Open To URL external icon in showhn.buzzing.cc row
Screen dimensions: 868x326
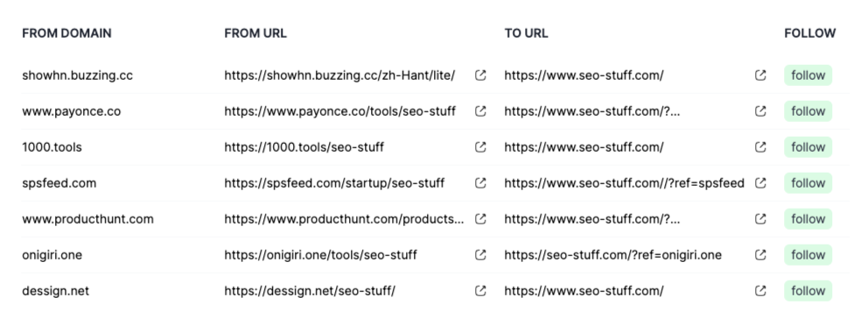tap(760, 74)
